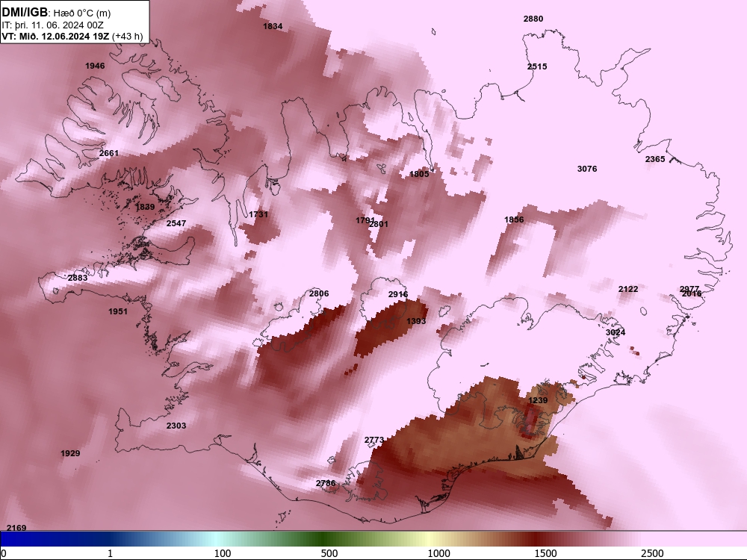
Task: Click the map value 3024
Action: [x=615, y=332]
